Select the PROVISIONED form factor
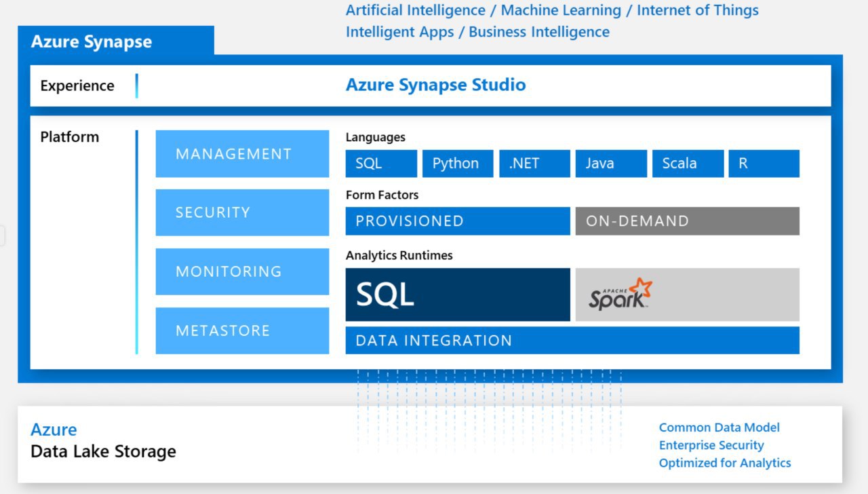The image size is (868, 494). pyautogui.click(x=458, y=221)
